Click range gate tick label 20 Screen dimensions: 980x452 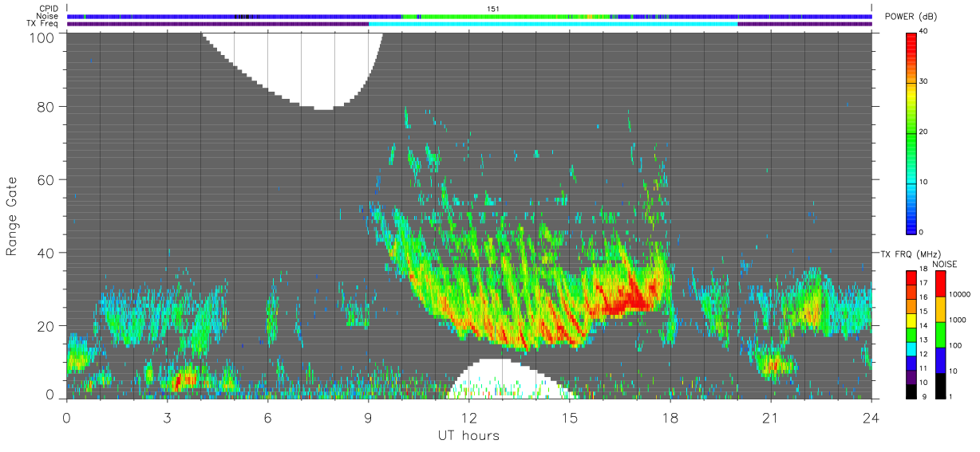tap(46, 326)
